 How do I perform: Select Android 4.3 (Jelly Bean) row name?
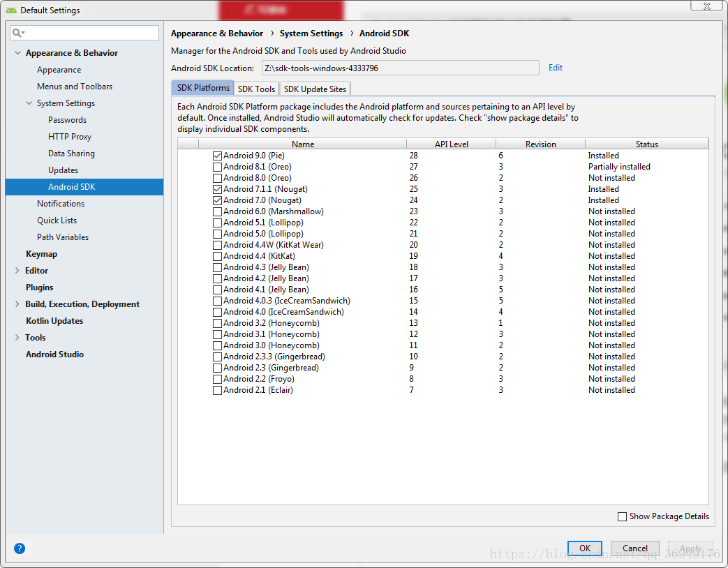point(266,267)
